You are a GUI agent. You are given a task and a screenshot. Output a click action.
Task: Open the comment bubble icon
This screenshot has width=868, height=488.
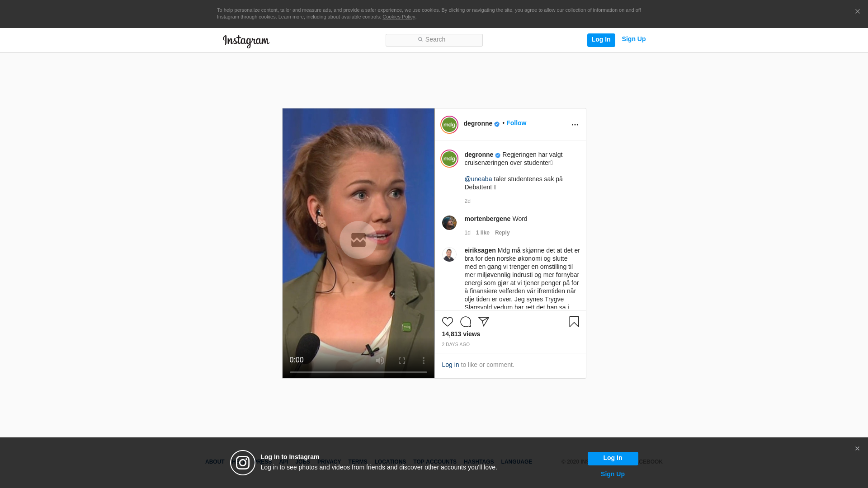pos(466,322)
